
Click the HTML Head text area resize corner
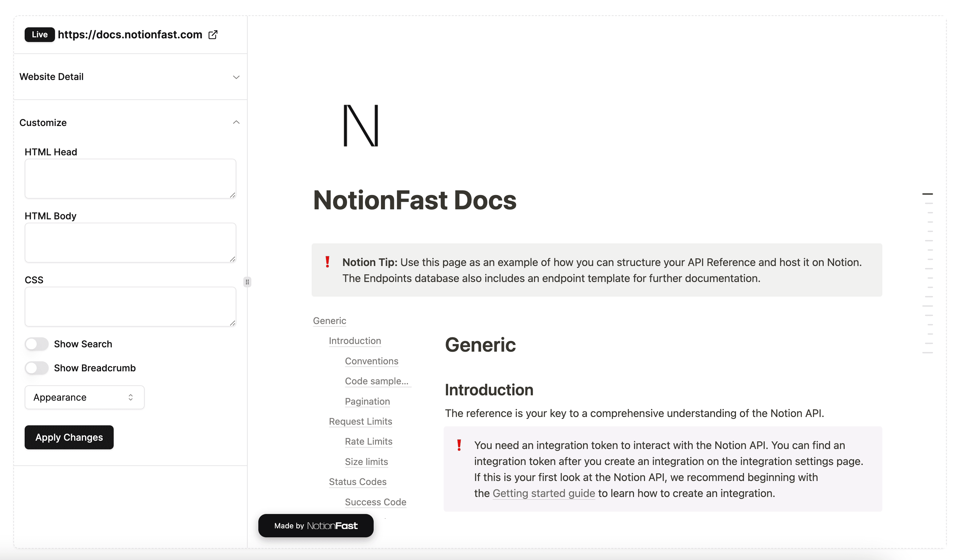(232, 195)
